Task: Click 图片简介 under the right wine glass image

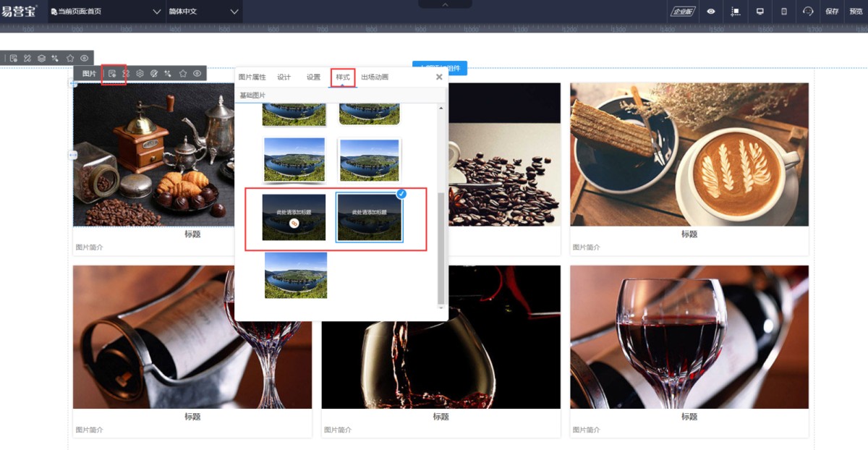Action: (x=587, y=430)
